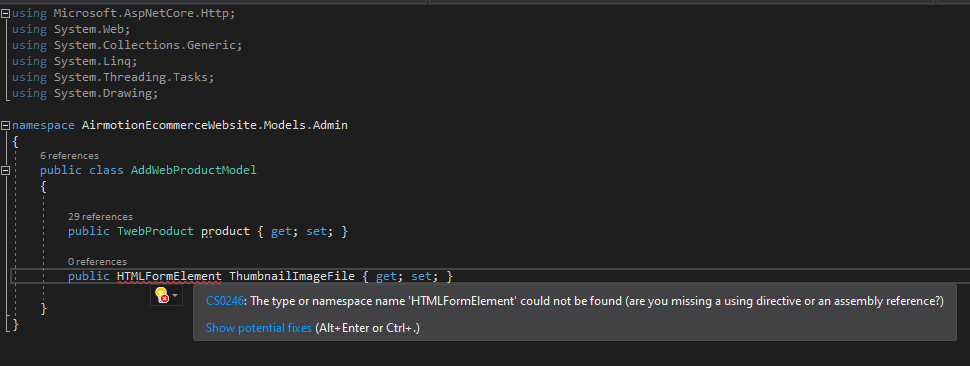Click the Show potential fixes link
This screenshot has width=970, height=366.
click(259, 328)
